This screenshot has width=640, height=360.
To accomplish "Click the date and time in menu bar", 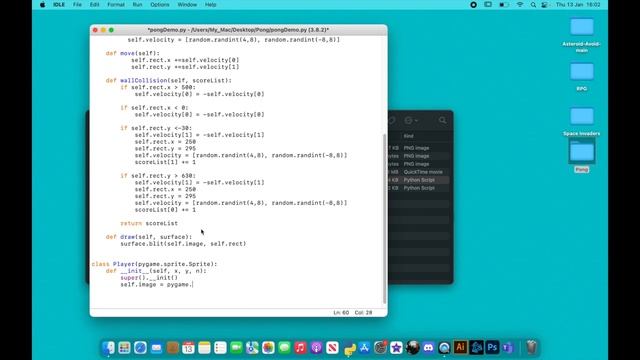I will click(x=578, y=4).
